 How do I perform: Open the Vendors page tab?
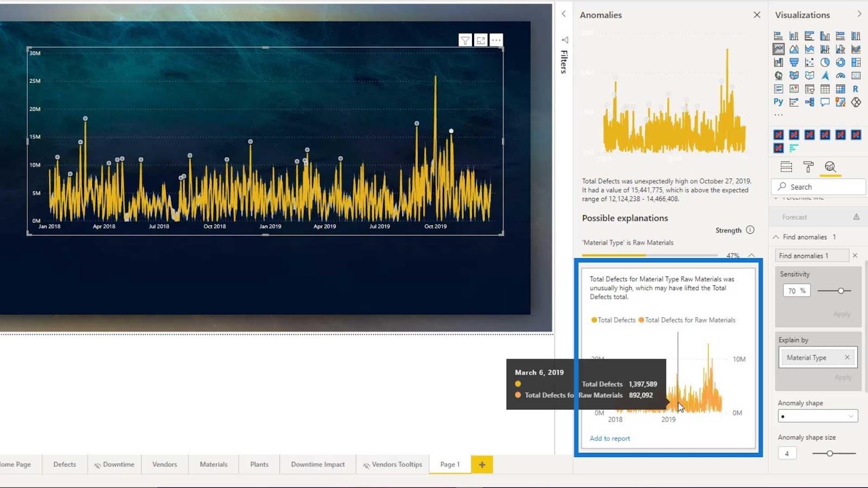(x=164, y=464)
